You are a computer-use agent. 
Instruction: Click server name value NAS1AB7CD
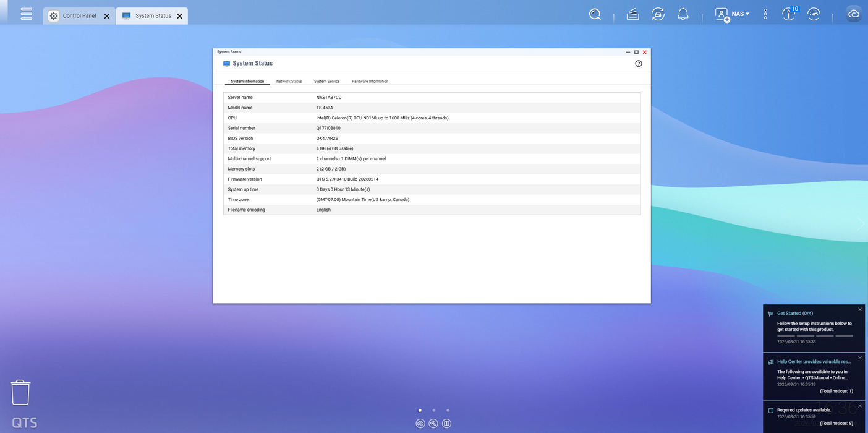point(329,98)
